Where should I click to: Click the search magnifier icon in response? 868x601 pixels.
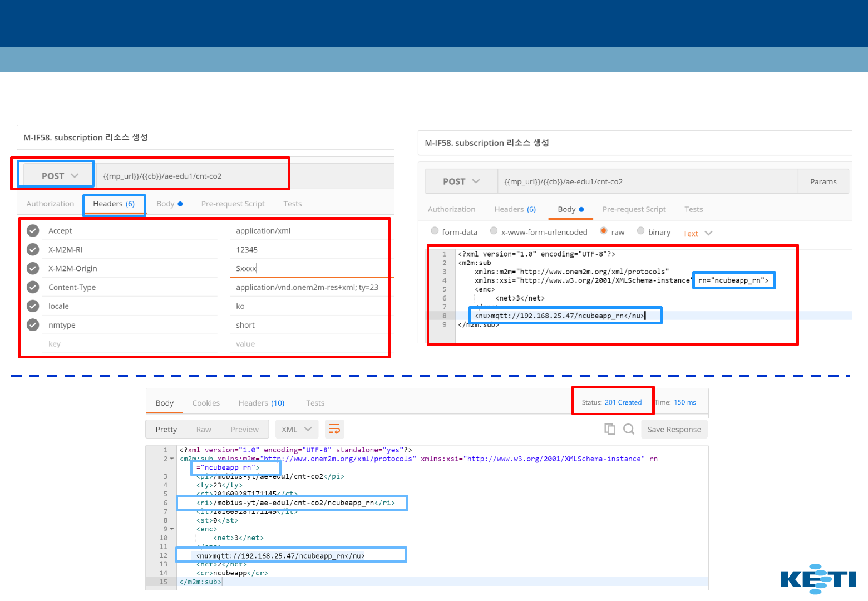point(629,429)
